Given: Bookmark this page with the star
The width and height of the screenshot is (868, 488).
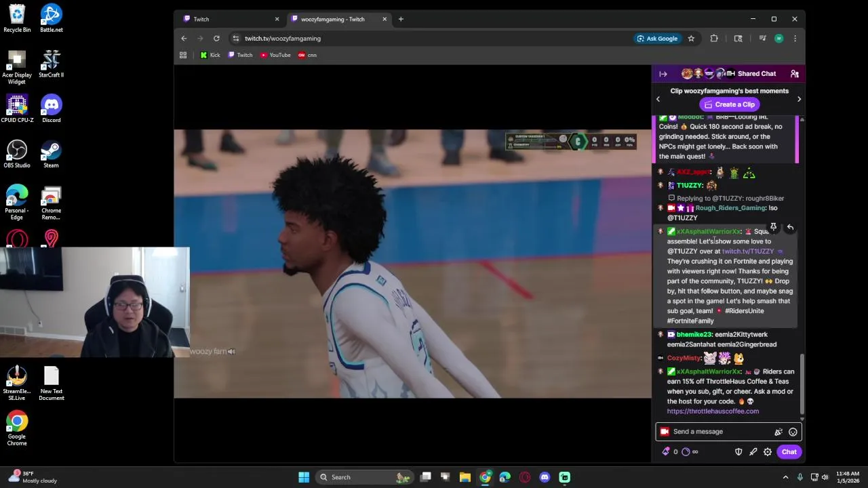Looking at the screenshot, I should [x=691, y=39].
